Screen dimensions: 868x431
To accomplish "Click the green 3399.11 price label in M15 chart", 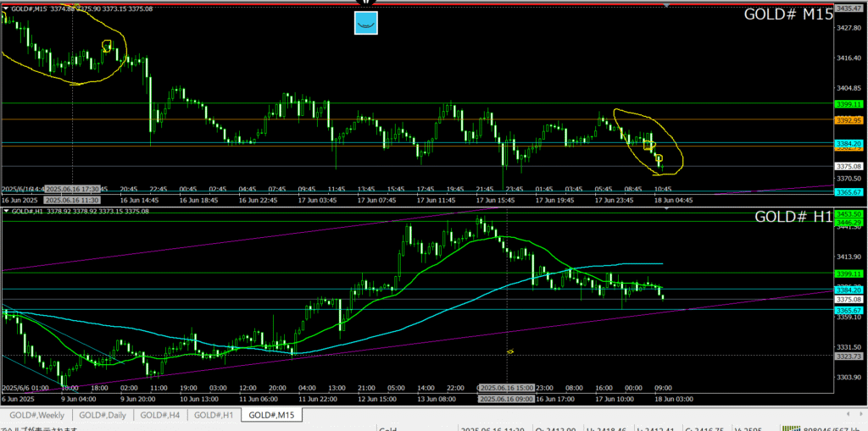I will click(x=850, y=104).
